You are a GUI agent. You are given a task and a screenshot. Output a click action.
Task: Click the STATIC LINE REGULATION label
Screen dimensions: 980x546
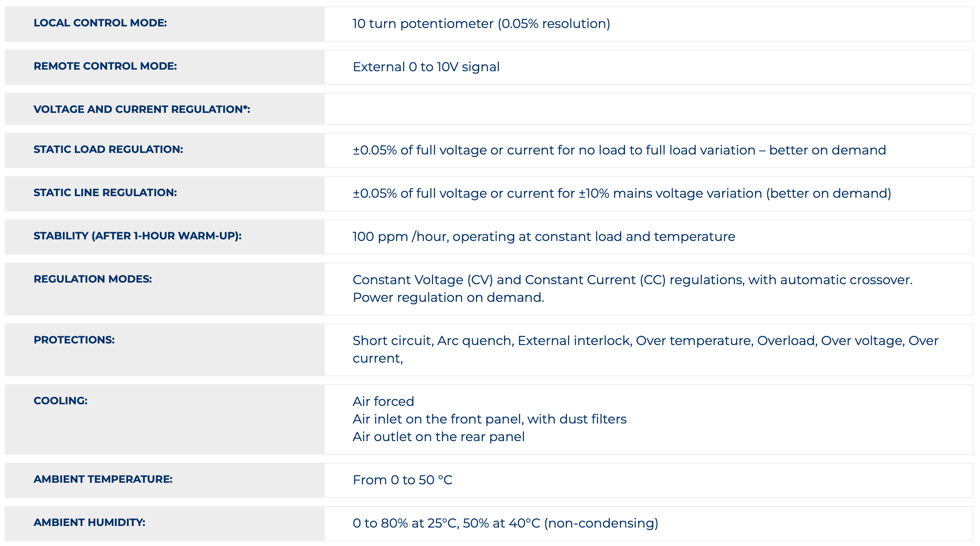coord(105,193)
